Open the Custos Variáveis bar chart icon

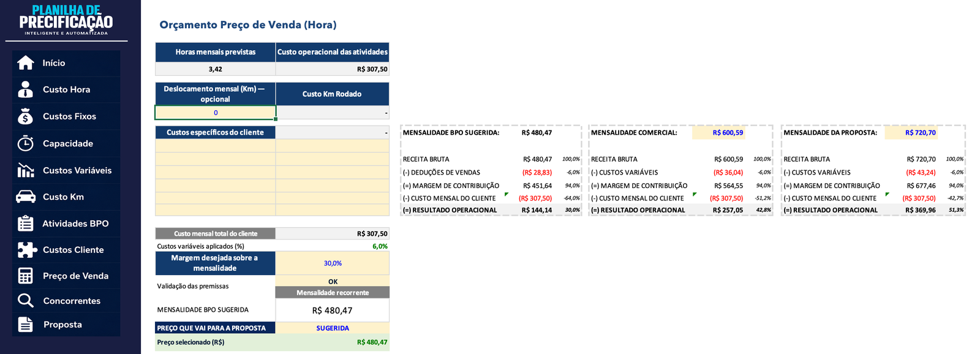coord(26,170)
